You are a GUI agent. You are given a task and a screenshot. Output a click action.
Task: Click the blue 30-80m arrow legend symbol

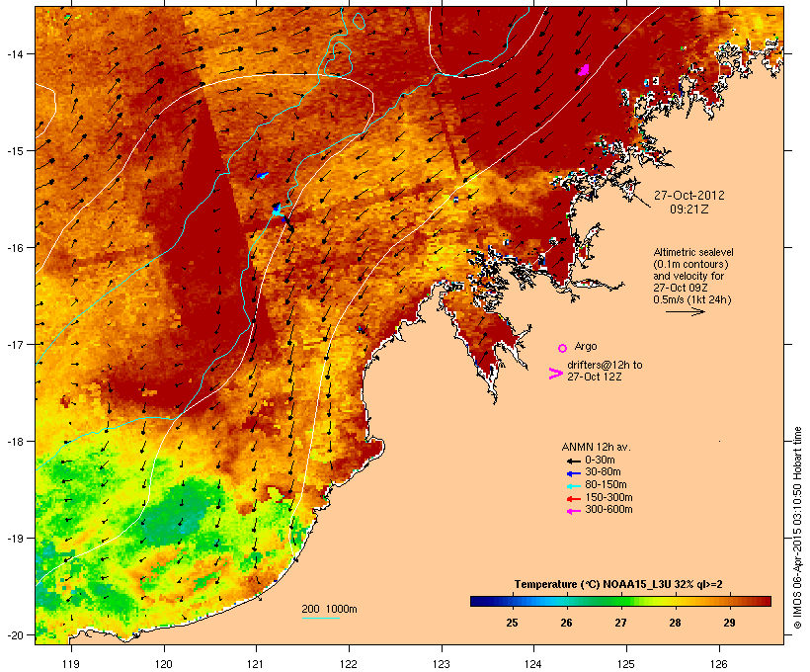573,473
